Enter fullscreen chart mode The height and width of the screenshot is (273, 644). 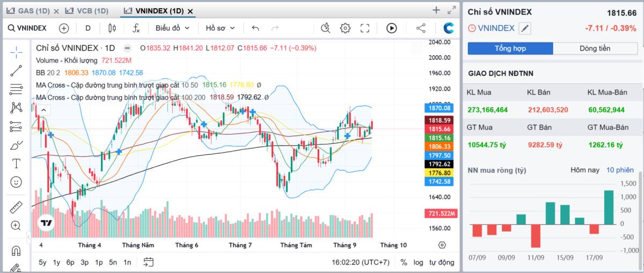point(365,28)
